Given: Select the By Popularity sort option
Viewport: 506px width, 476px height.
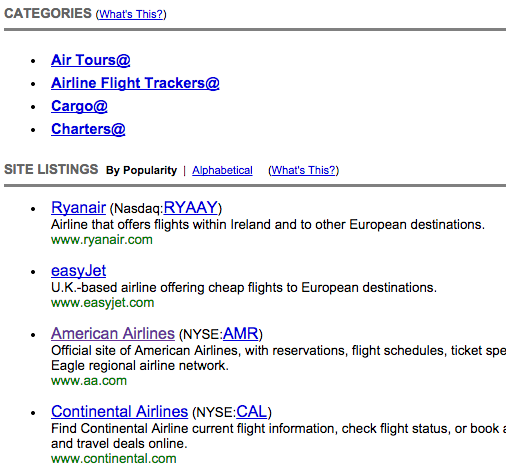Looking at the screenshot, I should (141, 170).
